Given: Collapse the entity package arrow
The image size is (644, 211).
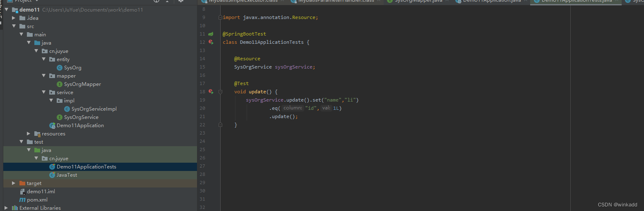Looking at the screenshot, I should [x=44, y=59].
